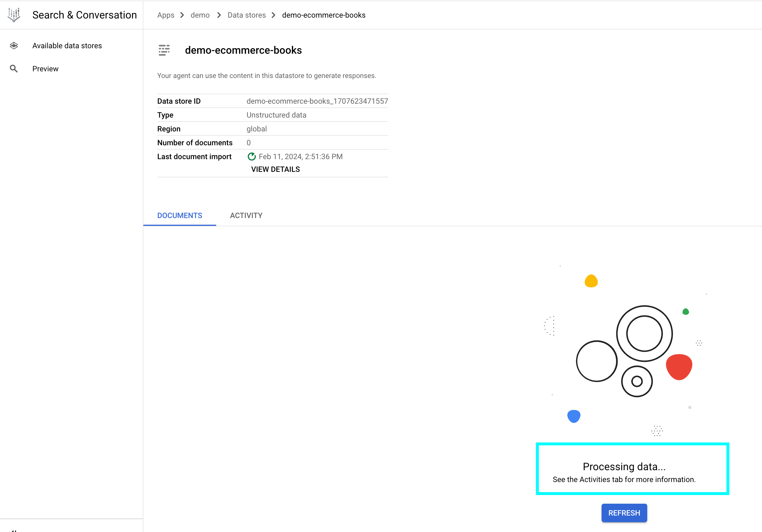Click the green import status icon
The image size is (762, 532).
tap(251, 157)
